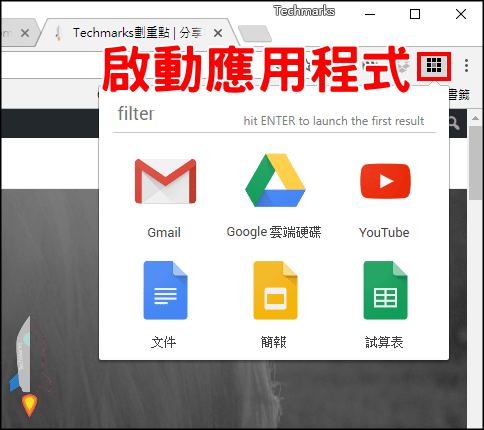Open a new tab with the new-tab button
Image resolution: width=484 pixels, height=430 pixels.
tap(255, 33)
